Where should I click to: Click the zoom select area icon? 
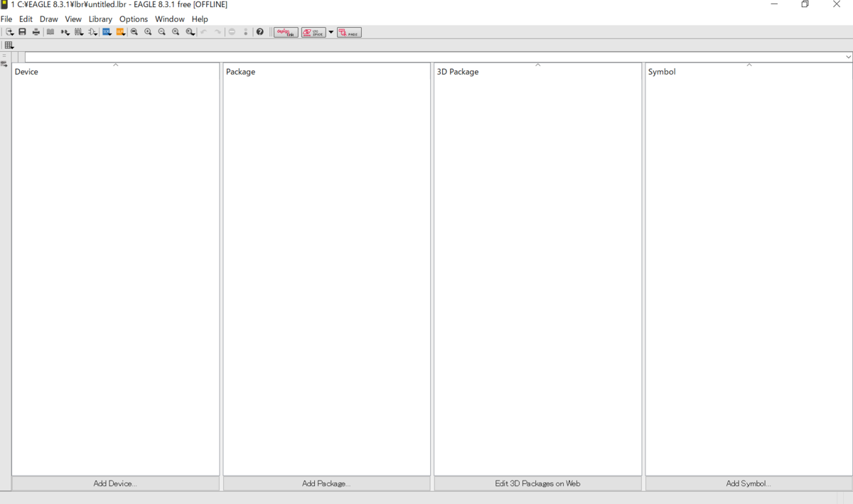pyautogui.click(x=190, y=32)
